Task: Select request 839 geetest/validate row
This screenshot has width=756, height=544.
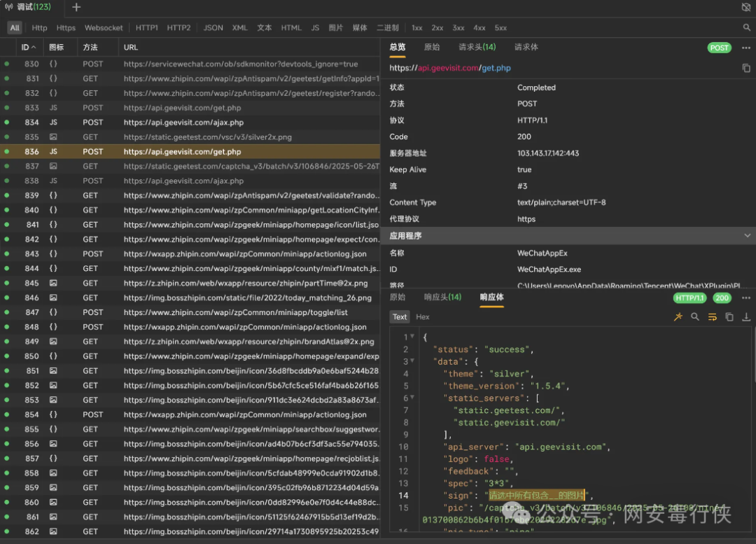Action: (190, 195)
